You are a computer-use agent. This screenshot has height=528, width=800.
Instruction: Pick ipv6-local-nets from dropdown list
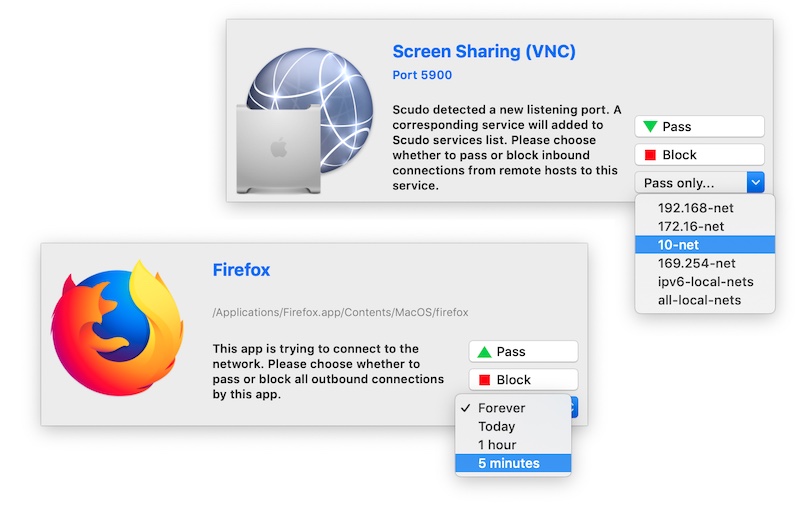[x=705, y=282]
